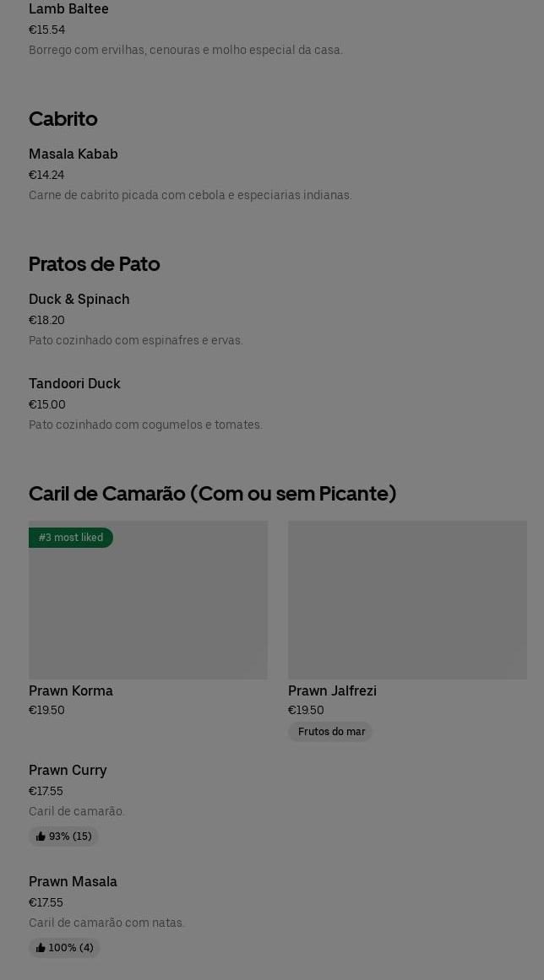Select the Prawn Curry dish title
This screenshot has height=980, width=544.
click(68, 771)
